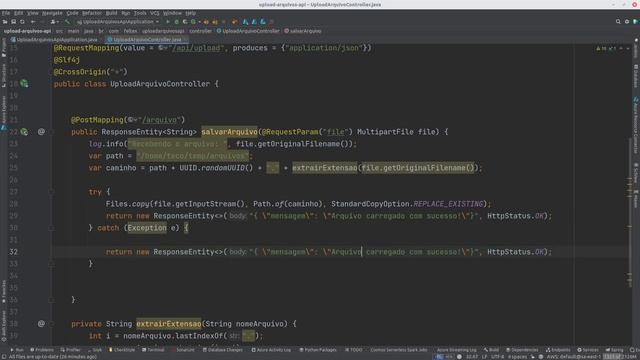This screenshot has width=640, height=360.
Task: Open the Terminal tool window
Action: coord(153,350)
